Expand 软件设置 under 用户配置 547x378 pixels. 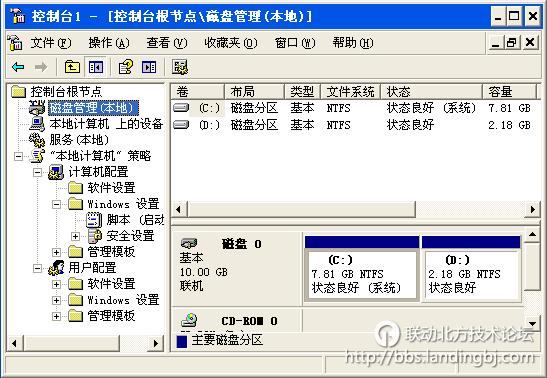click(56, 284)
